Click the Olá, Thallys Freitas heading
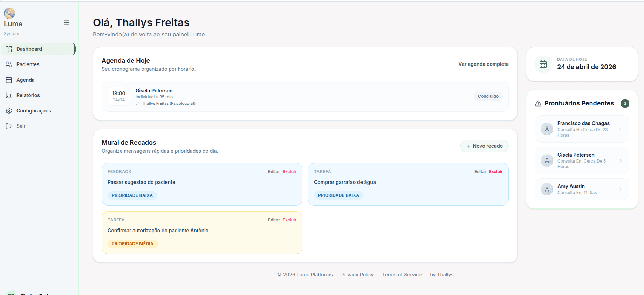Viewport: 644px width, 295px height. tap(141, 22)
